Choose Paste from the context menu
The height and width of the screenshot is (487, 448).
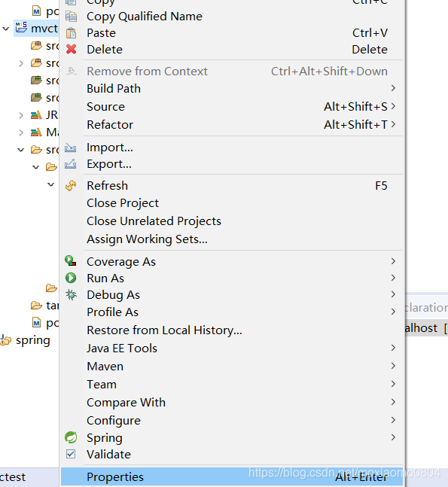[232, 32]
